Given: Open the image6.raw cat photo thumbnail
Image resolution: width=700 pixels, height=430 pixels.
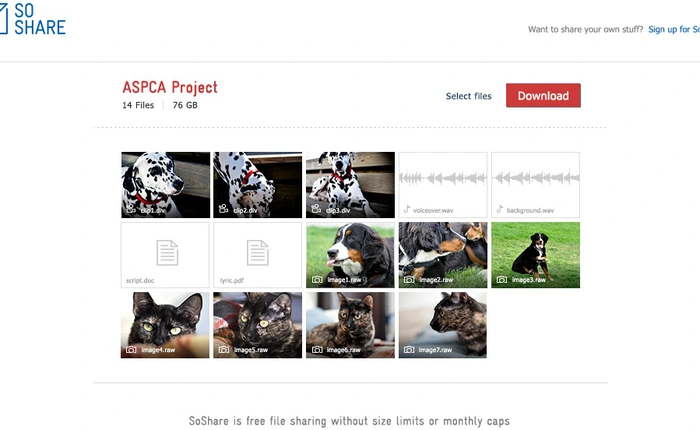Looking at the screenshot, I should (350, 325).
